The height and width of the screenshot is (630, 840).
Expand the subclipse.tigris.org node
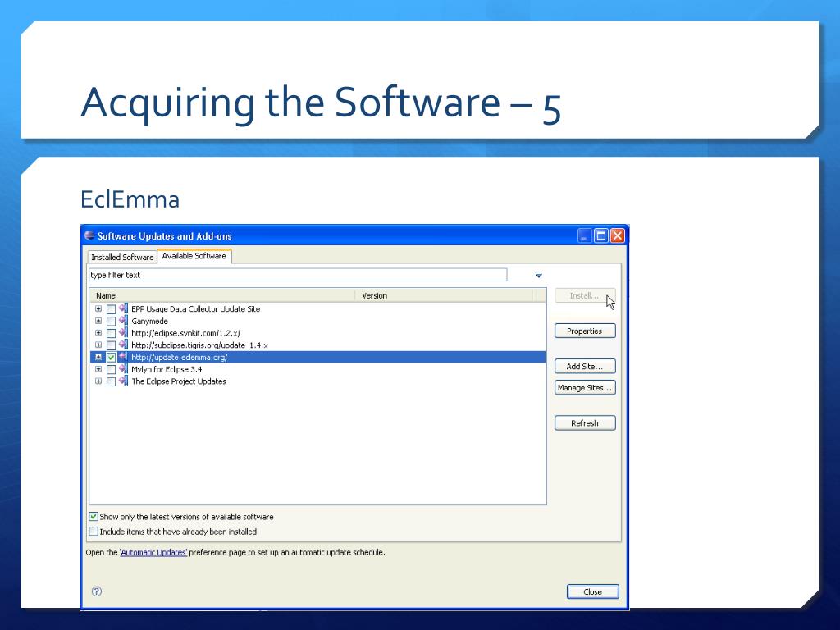point(98,345)
